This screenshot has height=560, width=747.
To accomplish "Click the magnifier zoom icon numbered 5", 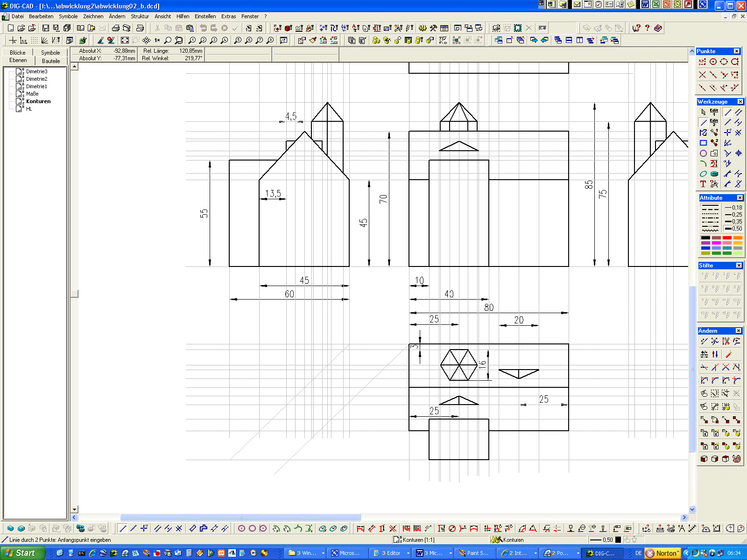I will pos(238,41).
